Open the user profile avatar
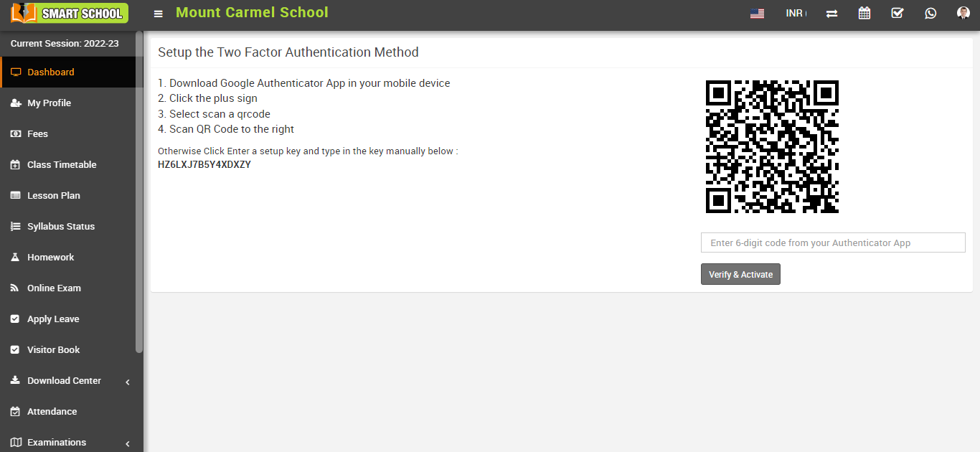This screenshot has width=980, height=452. (x=963, y=13)
